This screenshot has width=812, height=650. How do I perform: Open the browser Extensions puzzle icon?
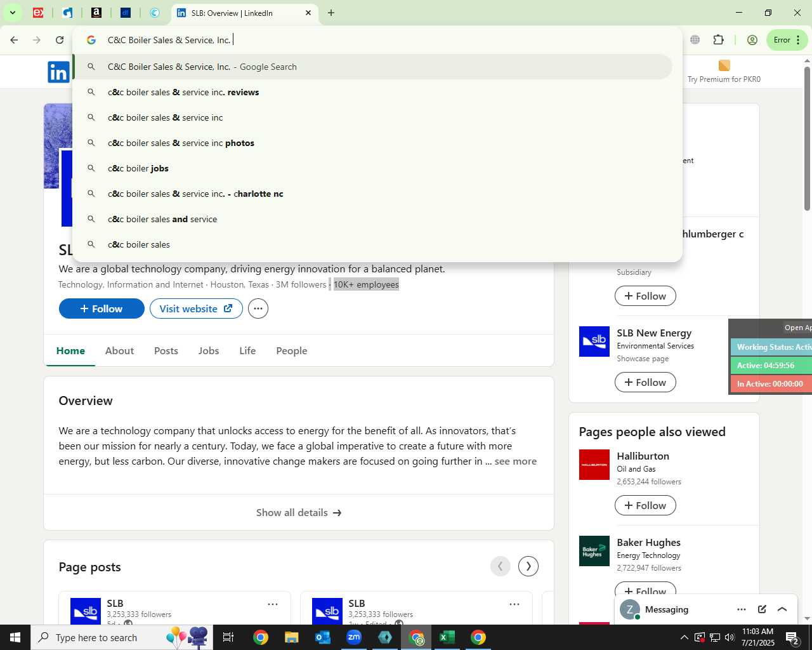click(719, 40)
